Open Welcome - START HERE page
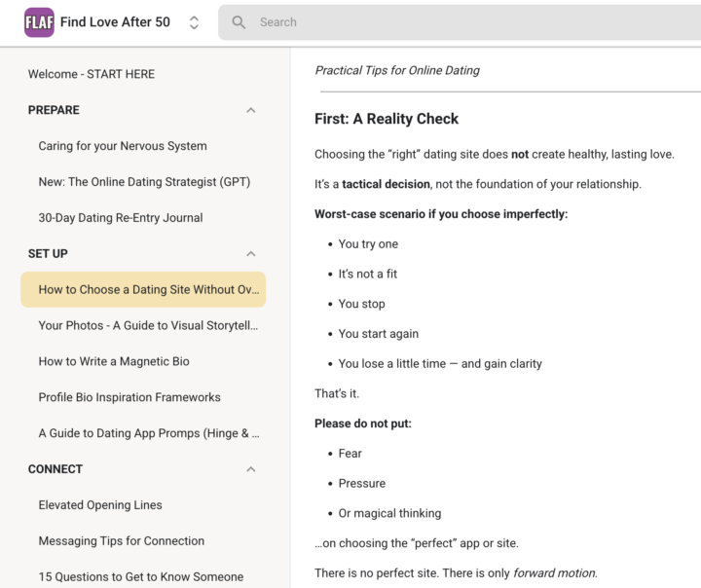 point(92,74)
